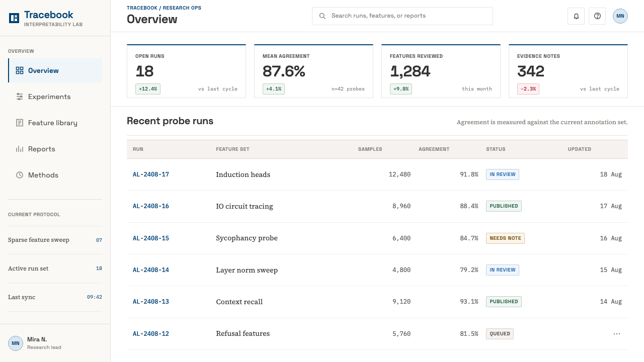The height and width of the screenshot is (362, 644).
Task: Open notifications bell
Action: tap(576, 16)
